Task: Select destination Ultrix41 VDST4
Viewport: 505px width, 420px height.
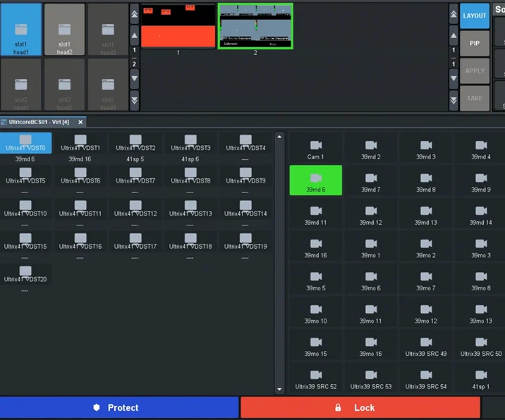Action: (245, 143)
